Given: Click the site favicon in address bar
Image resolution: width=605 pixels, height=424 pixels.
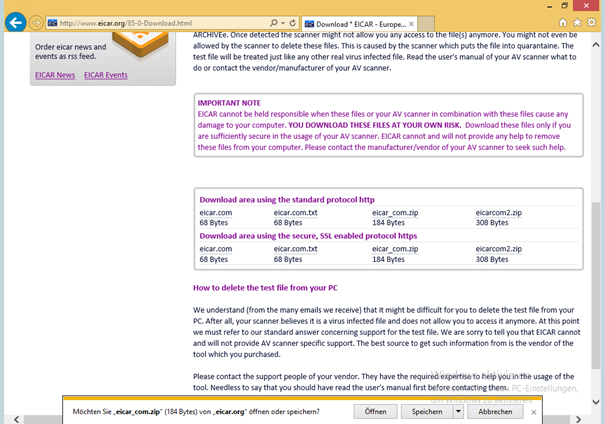Looking at the screenshot, I should click(x=52, y=23).
